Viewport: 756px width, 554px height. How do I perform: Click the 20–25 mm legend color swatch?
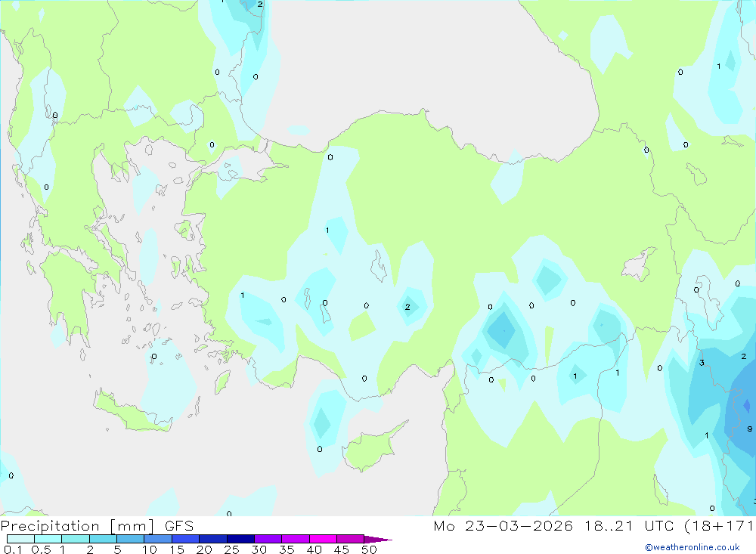212,539
